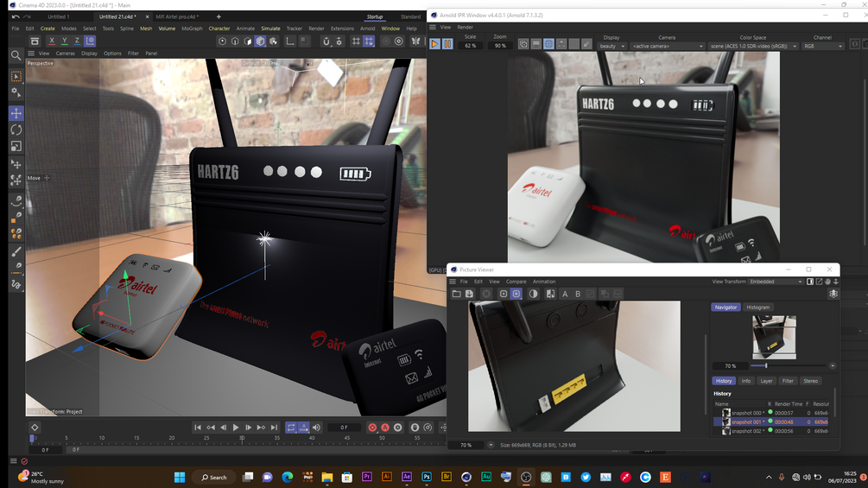The width and height of the screenshot is (868, 488).
Task: Add a new project tab plus button
Action: coord(219,16)
